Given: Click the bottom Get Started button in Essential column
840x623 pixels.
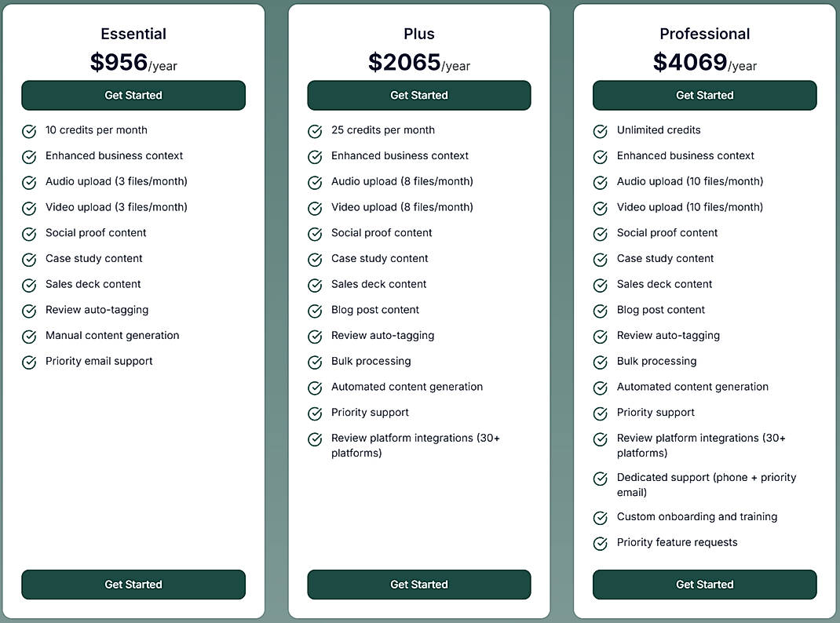Looking at the screenshot, I should coord(133,585).
